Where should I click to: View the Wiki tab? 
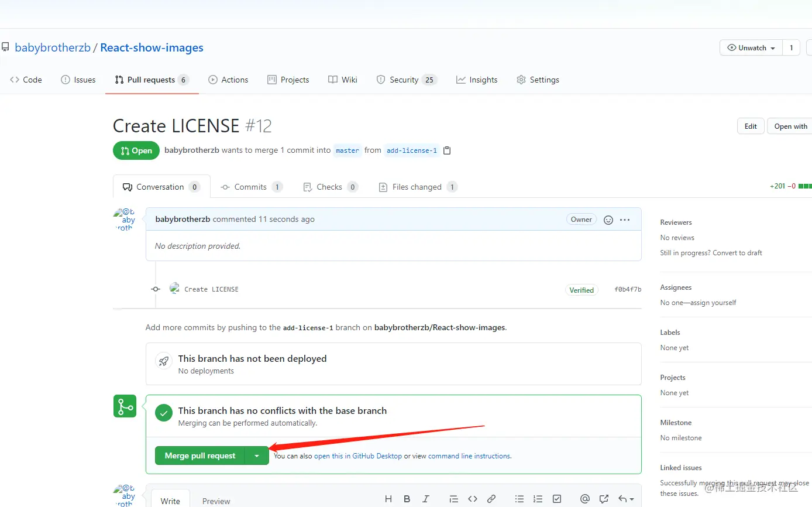[343, 80]
